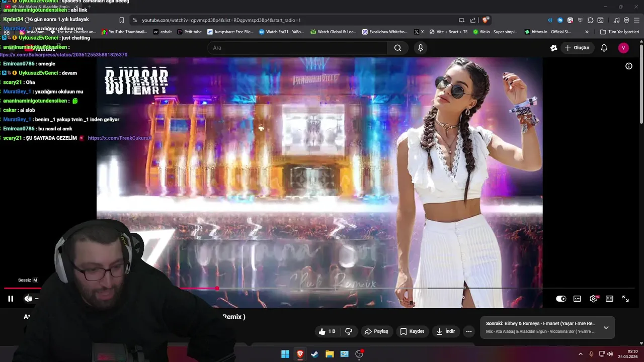Open File Explorer from taskbar
This screenshot has width=644, height=362.
[330, 354]
